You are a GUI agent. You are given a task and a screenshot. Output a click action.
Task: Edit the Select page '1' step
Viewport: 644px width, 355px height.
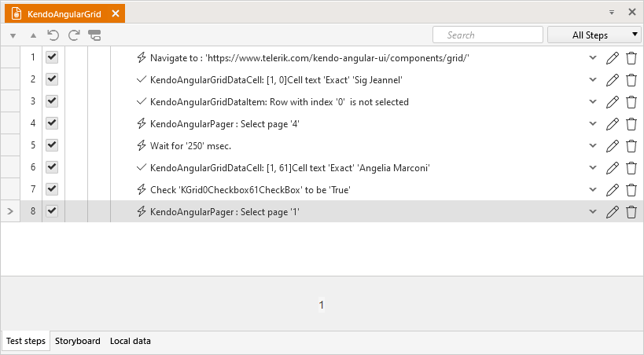[x=613, y=212]
